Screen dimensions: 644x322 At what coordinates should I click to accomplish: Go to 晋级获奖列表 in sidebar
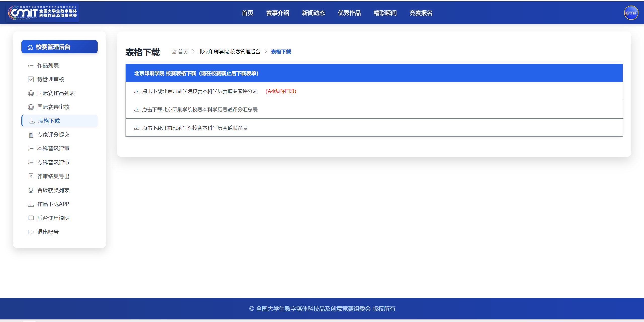59,190
